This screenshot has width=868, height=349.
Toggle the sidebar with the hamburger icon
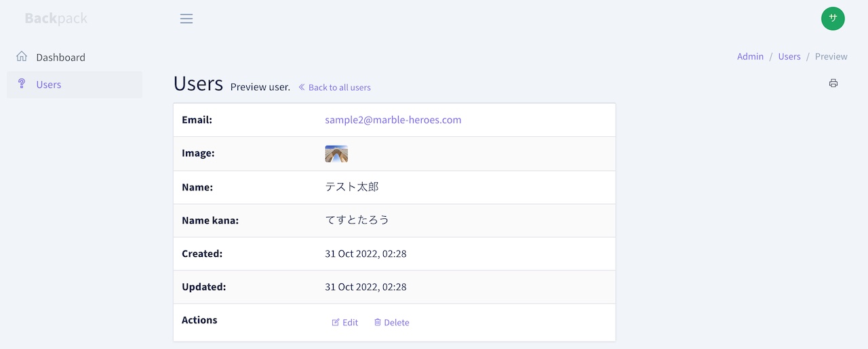(186, 19)
